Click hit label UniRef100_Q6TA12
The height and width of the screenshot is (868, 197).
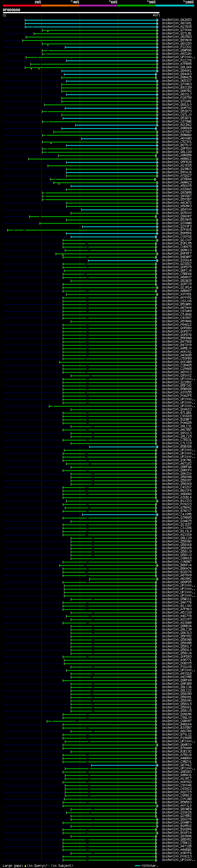tap(177, 765)
